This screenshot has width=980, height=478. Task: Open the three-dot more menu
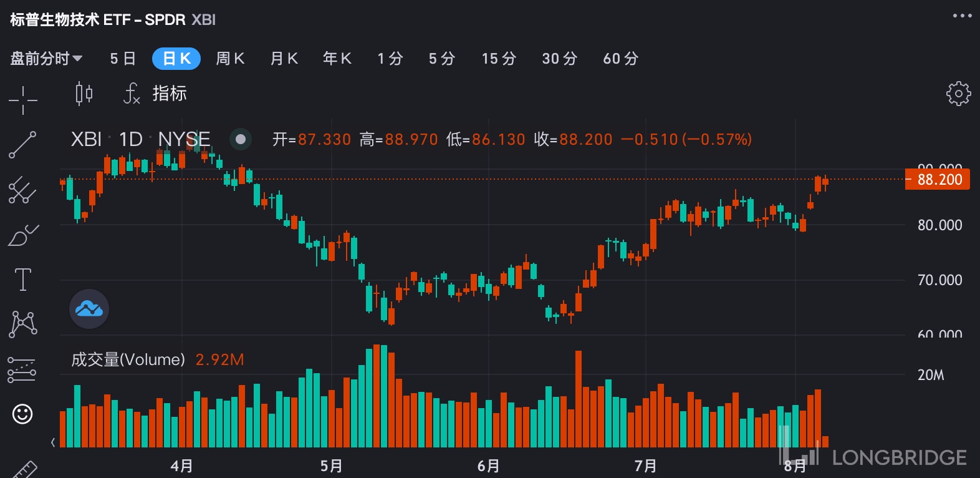click(x=962, y=16)
